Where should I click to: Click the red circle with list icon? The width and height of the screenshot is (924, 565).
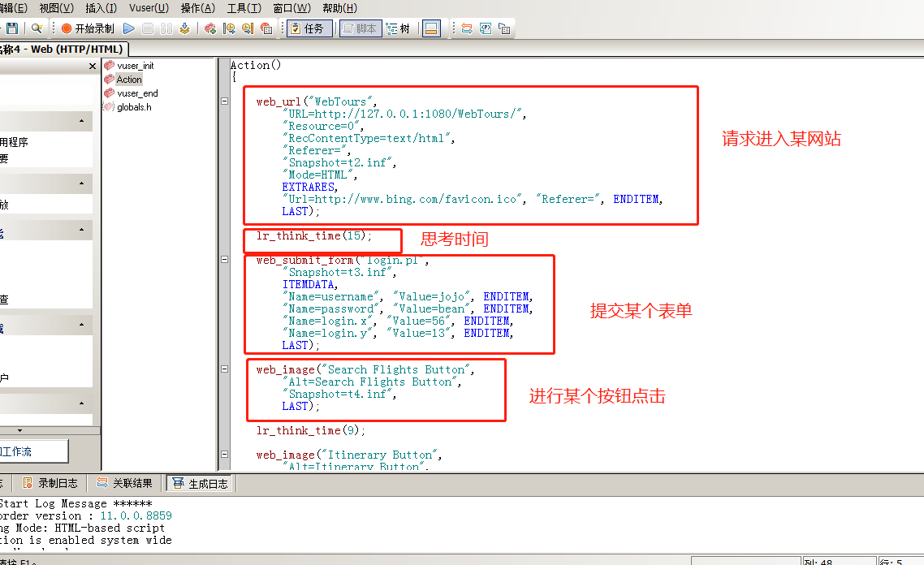pyautogui.click(x=266, y=28)
